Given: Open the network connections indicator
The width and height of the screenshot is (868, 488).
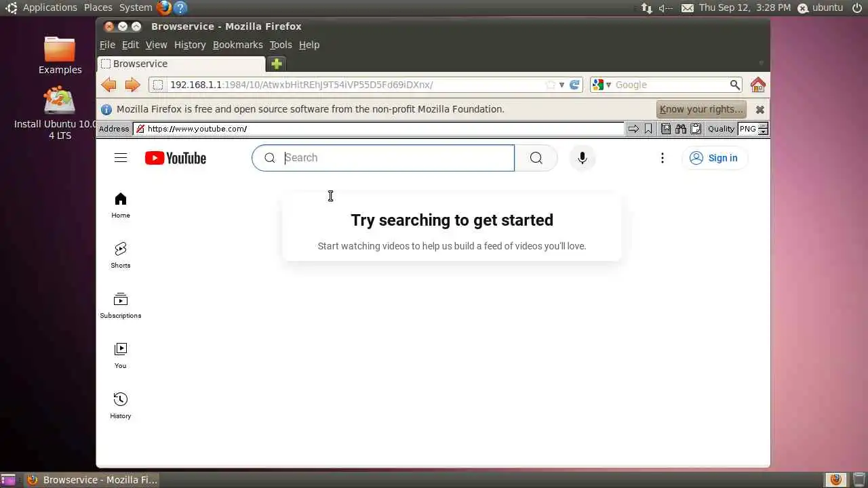Looking at the screenshot, I should [x=646, y=7].
